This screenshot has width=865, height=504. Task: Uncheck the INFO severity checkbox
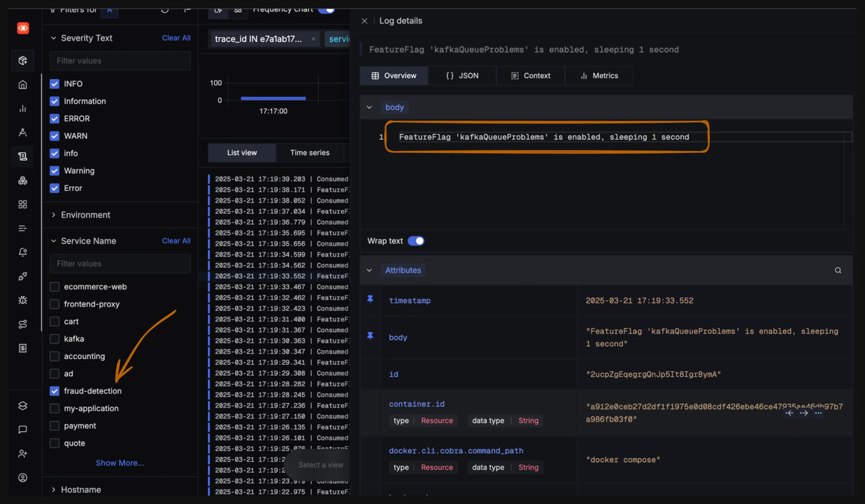point(55,84)
